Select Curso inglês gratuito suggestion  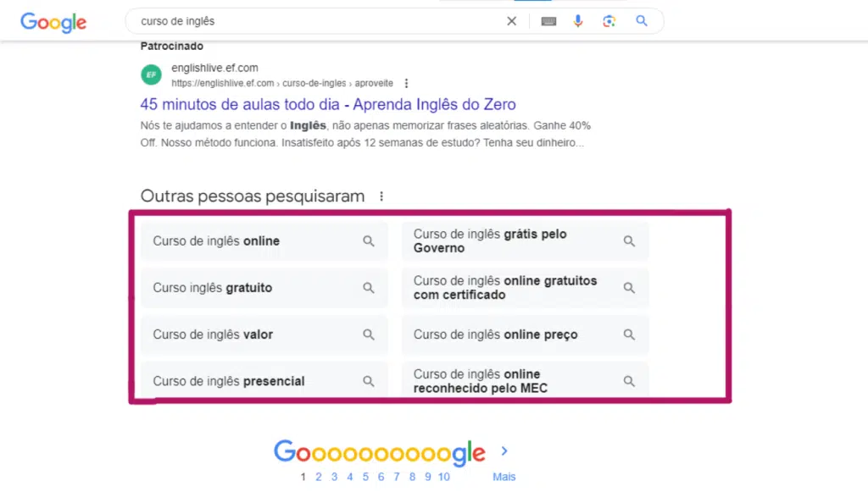click(x=264, y=288)
